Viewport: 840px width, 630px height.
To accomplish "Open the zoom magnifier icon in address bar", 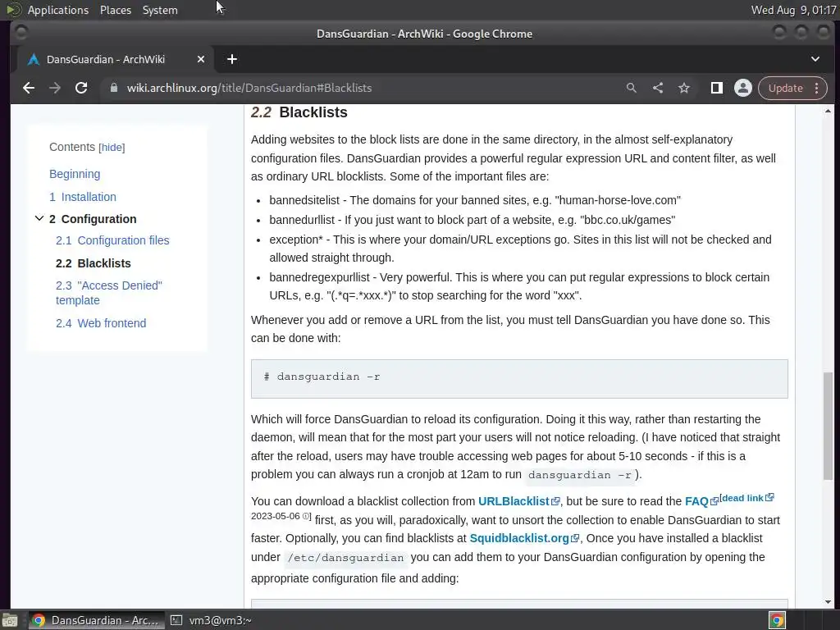I will [632, 88].
